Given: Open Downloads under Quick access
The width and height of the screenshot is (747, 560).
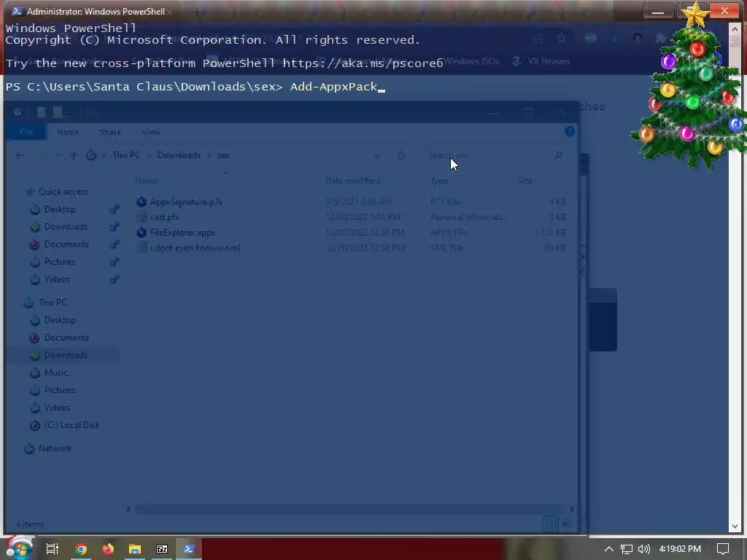Looking at the screenshot, I should pyautogui.click(x=66, y=227).
